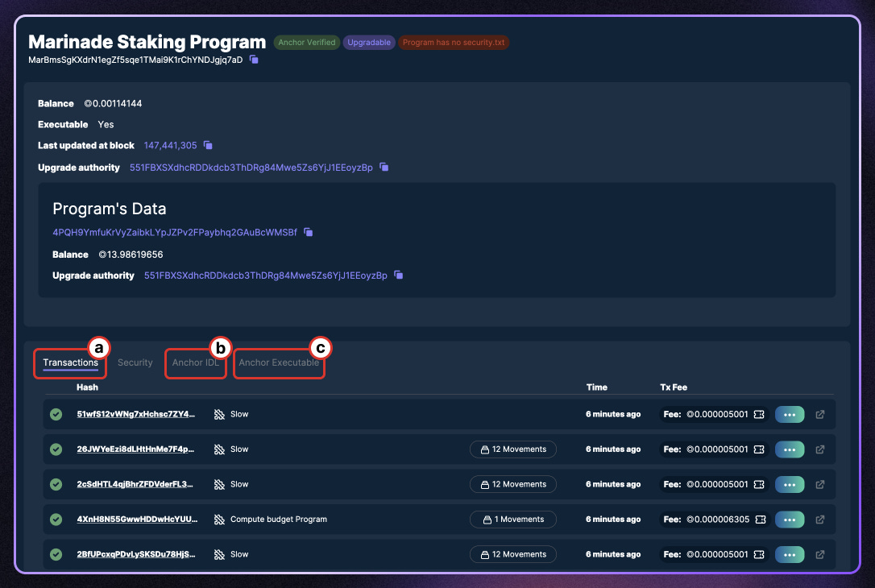Image resolution: width=875 pixels, height=588 pixels.
Task: Click success status icon for 4XnH8N55 transaction
Action: pos(56,520)
